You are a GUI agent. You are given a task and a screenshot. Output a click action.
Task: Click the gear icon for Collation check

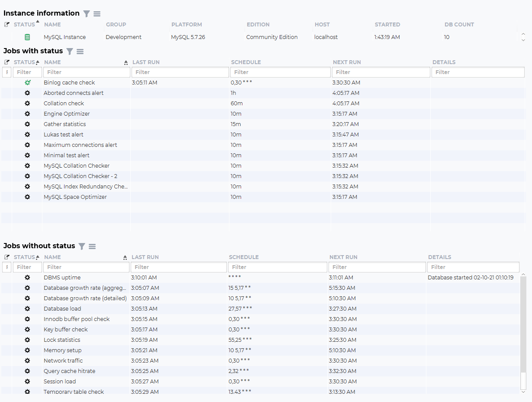[27, 103]
